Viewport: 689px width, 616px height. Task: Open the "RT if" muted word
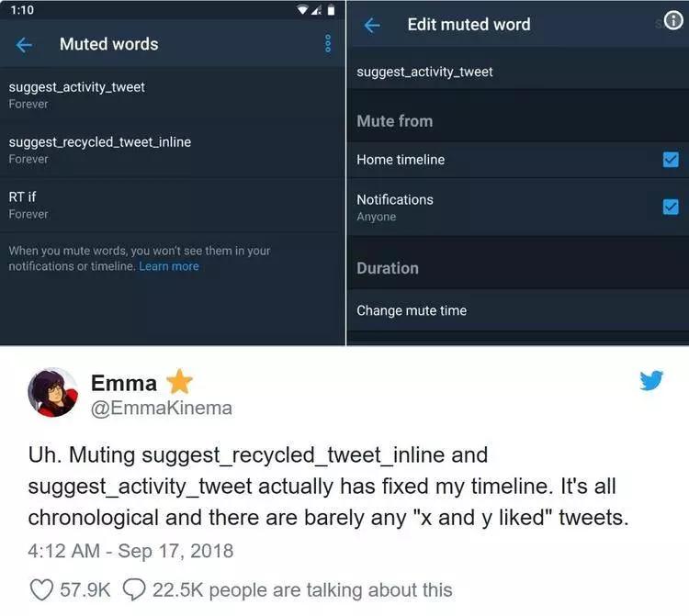pyautogui.click(x=23, y=204)
